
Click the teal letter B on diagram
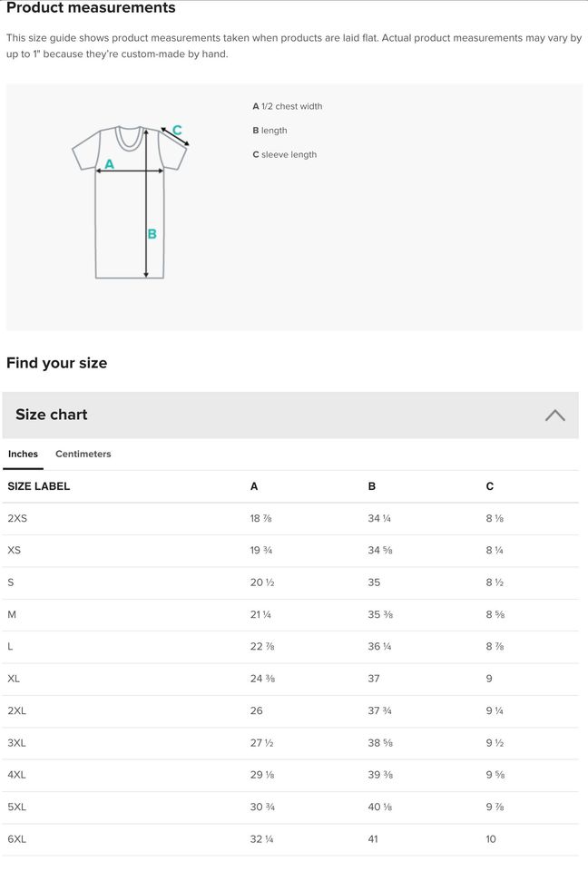(x=152, y=234)
